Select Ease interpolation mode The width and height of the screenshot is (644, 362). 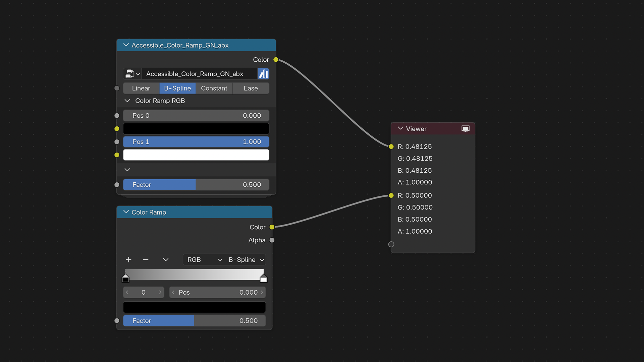pyautogui.click(x=251, y=88)
